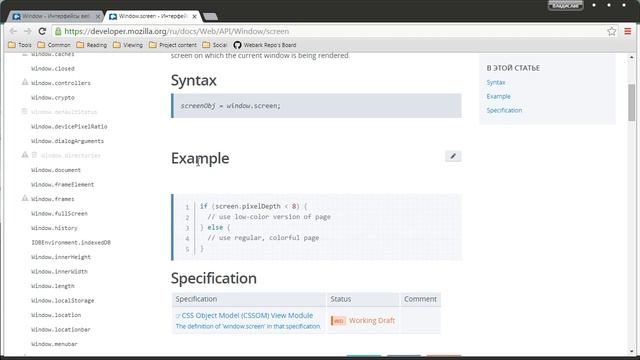Screen dimensions: 640x360
Task: Click the user profile button in the title bar
Action: (565, 5)
